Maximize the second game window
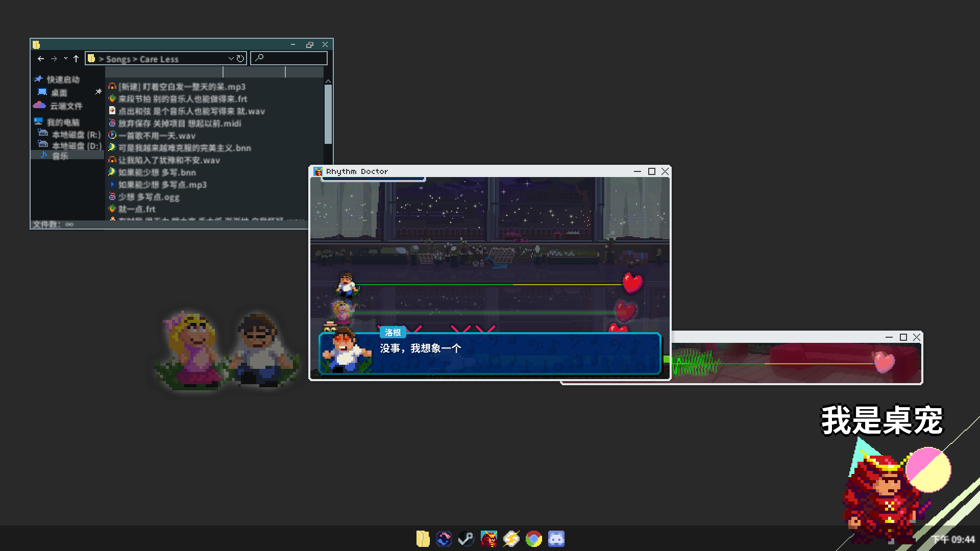This screenshot has height=551, width=980. 903,337
